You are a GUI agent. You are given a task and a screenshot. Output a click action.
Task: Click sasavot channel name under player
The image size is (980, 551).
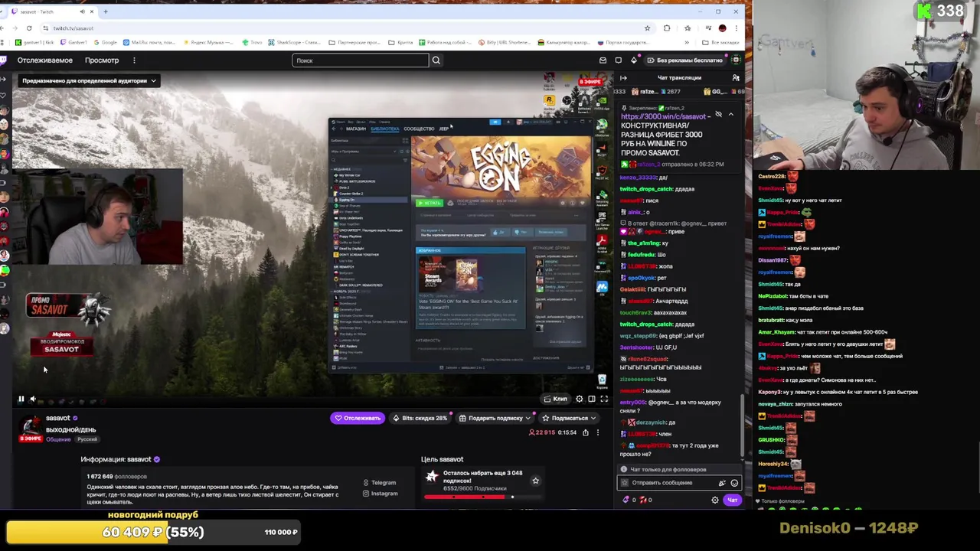click(x=58, y=418)
